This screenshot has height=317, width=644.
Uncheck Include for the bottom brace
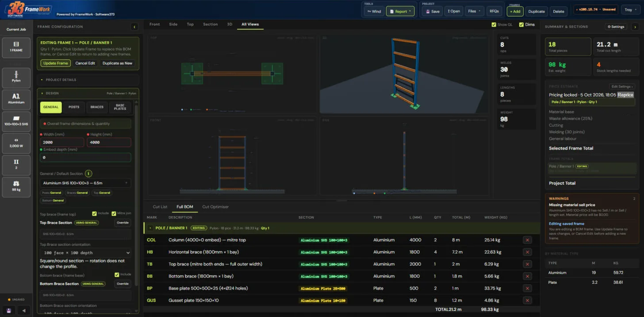click(117, 274)
